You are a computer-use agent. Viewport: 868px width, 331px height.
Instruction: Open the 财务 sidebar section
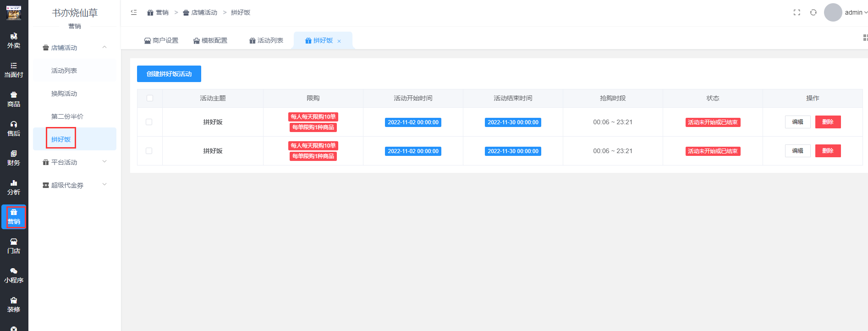click(14, 158)
